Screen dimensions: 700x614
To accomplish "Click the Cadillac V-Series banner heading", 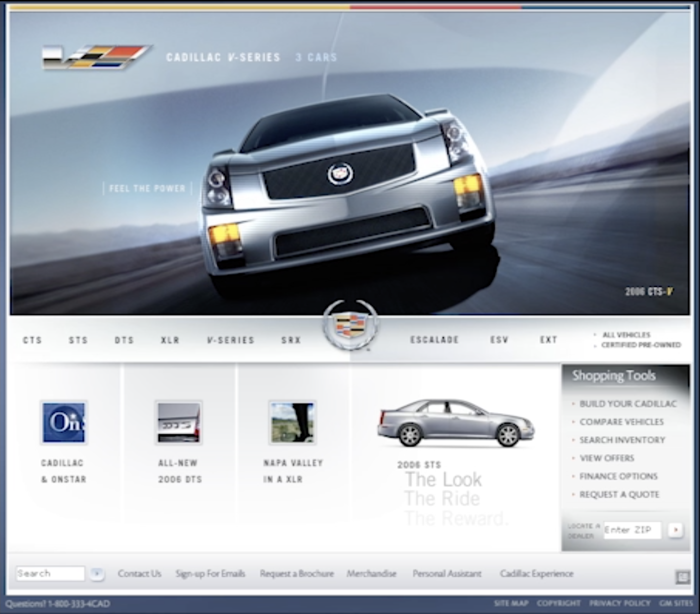I will tap(223, 57).
